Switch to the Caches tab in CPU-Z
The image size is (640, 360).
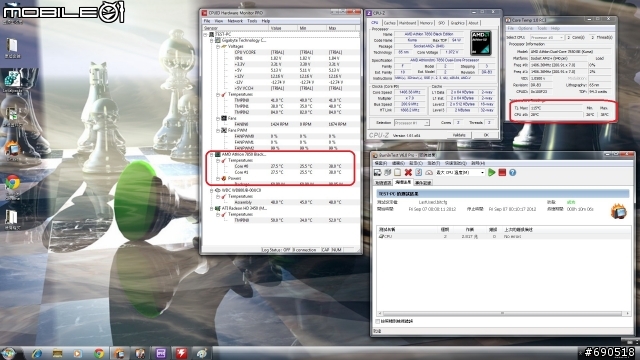point(390,23)
